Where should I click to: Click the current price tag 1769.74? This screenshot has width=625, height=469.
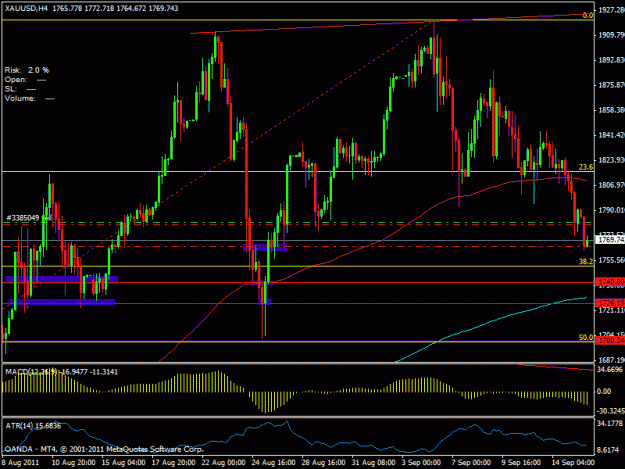click(610, 240)
